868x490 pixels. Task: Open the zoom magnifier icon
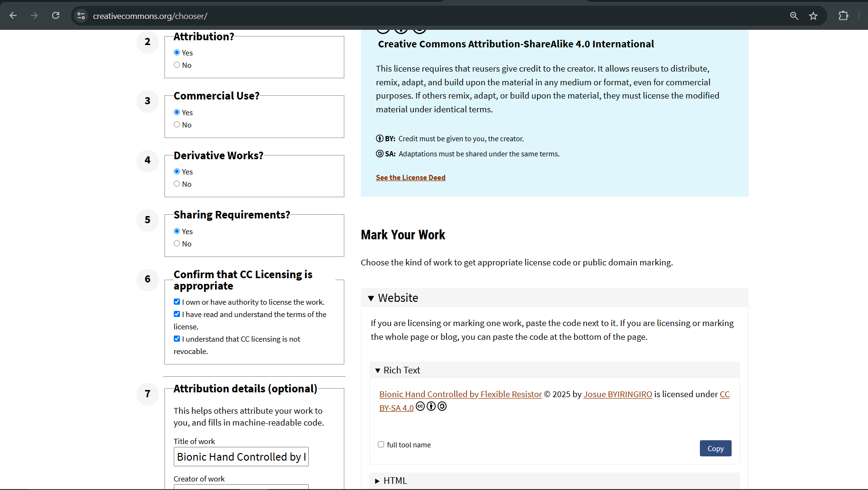tap(794, 16)
